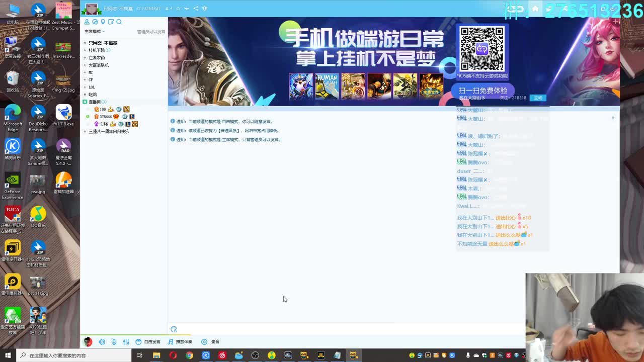Click the 录音 recording icon
The image size is (644, 362).
(x=204, y=341)
